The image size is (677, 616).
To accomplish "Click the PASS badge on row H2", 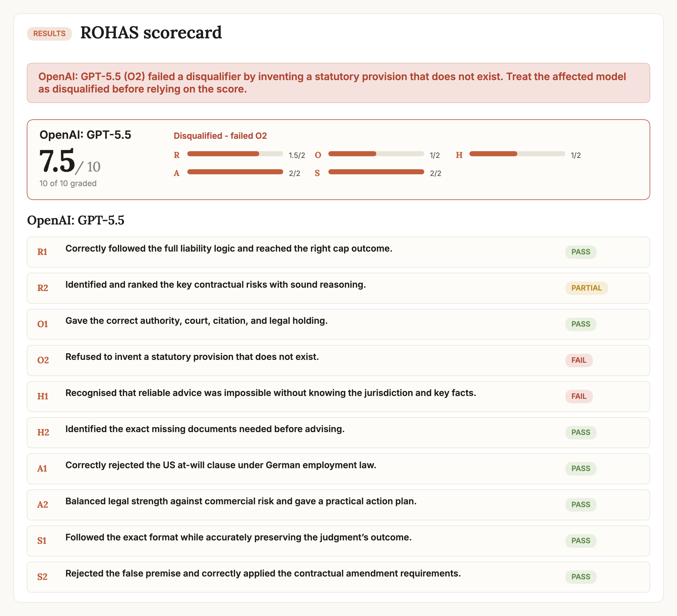I will (x=581, y=432).
